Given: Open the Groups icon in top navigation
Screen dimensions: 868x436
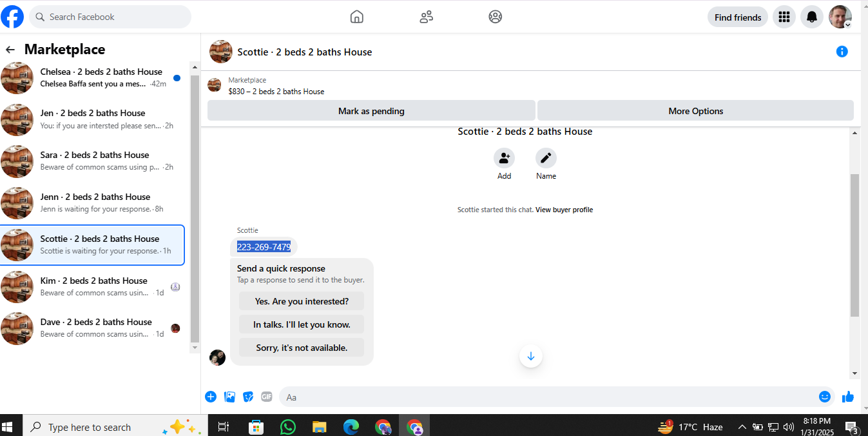Looking at the screenshot, I should [x=495, y=17].
